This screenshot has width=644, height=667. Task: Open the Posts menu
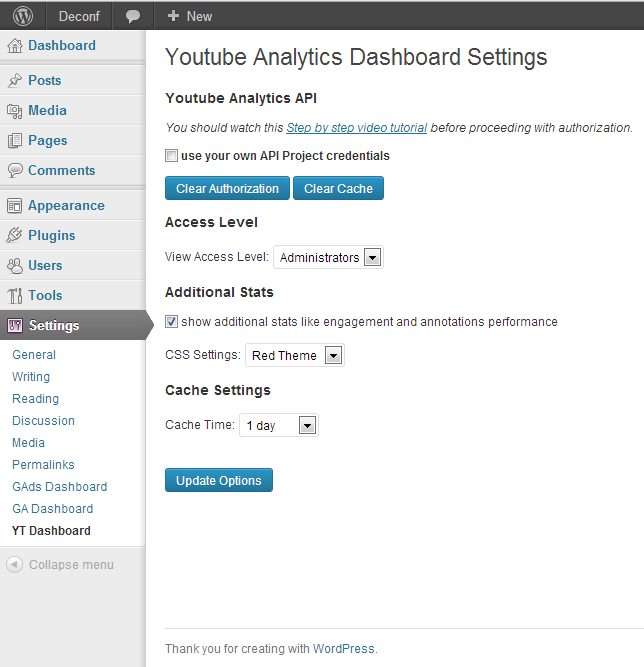point(45,80)
